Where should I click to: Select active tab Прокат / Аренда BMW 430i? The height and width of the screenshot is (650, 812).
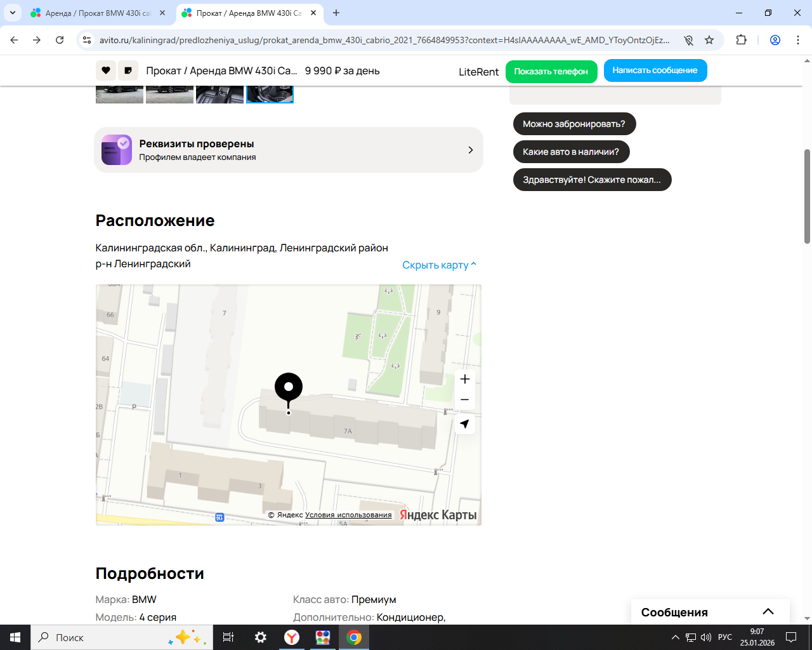pyautogui.click(x=249, y=13)
